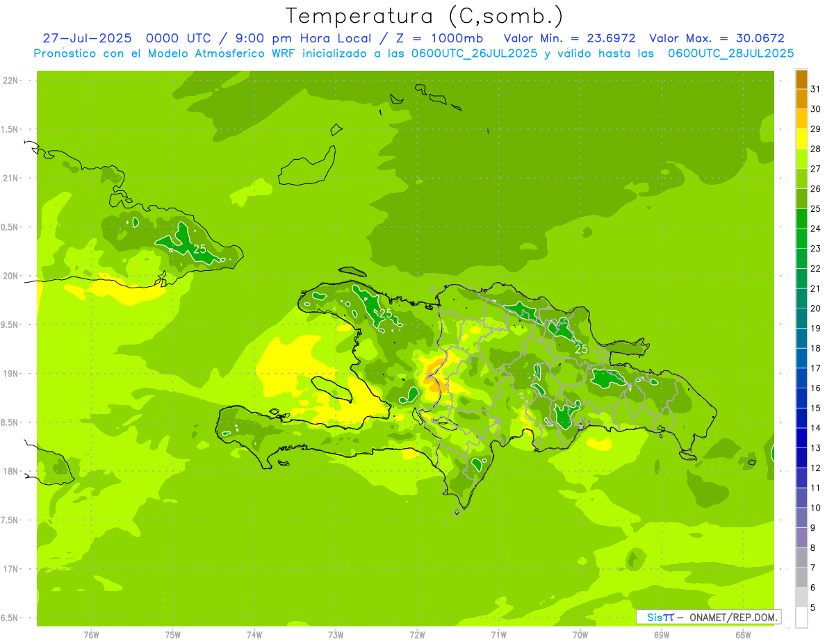Click the orange swatch between legend 30 and 31
Image resolution: width=834 pixels, height=644 pixels.
click(801, 99)
